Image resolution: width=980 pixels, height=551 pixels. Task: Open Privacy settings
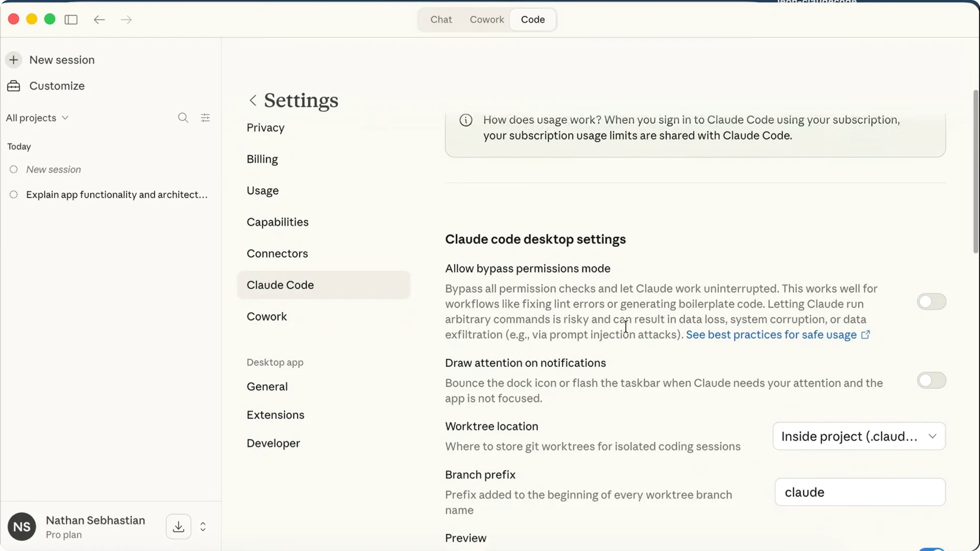pyautogui.click(x=265, y=128)
